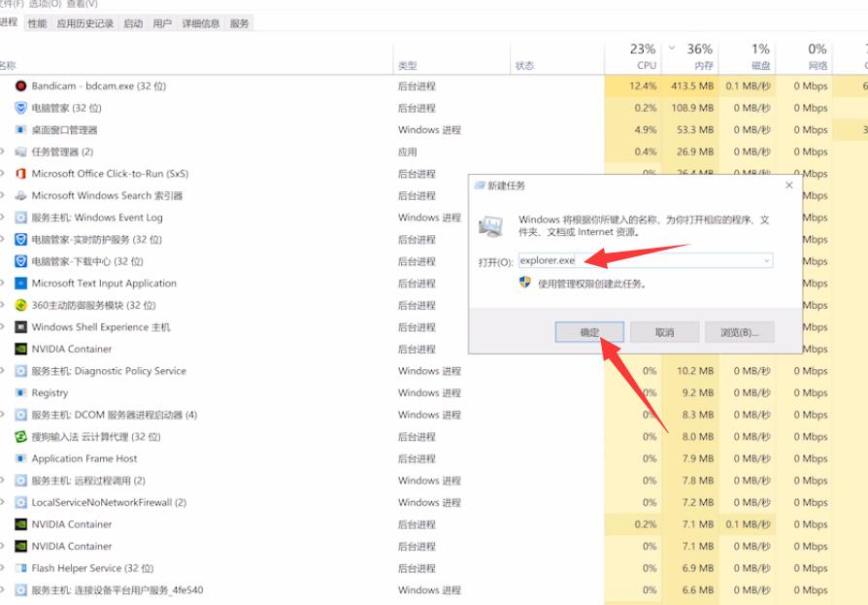Viewport: 868px width, 605px height.
Task: Expand the Microsoft Windows Search 索引器 row
Action: pyautogui.click(x=2, y=195)
